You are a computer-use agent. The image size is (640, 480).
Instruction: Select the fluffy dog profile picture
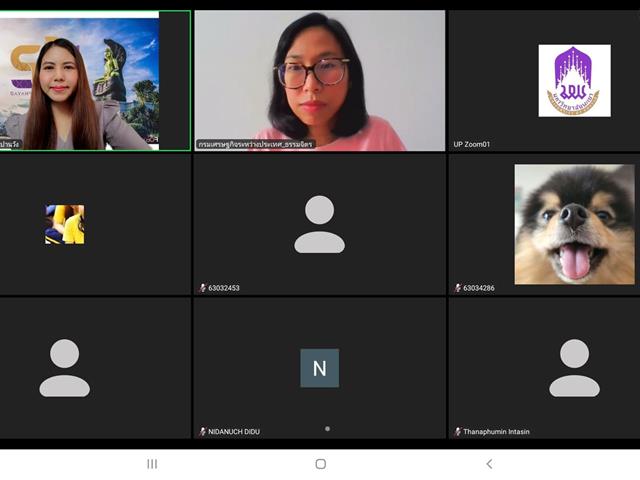(x=574, y=224)
